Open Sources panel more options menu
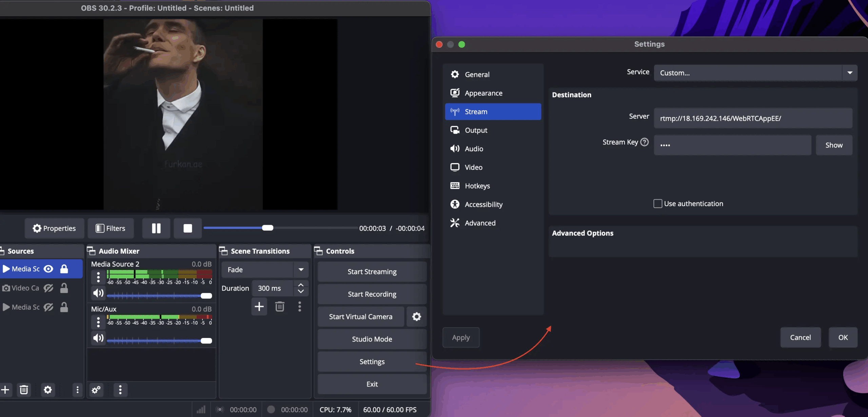The image size is (868, 417). pyautogui.click(x=77, y=390)
